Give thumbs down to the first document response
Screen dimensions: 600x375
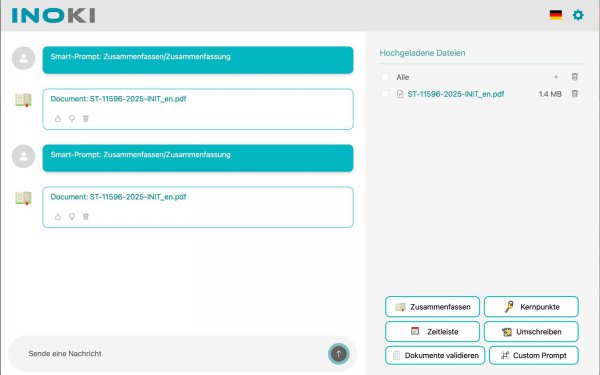point(72,119)
